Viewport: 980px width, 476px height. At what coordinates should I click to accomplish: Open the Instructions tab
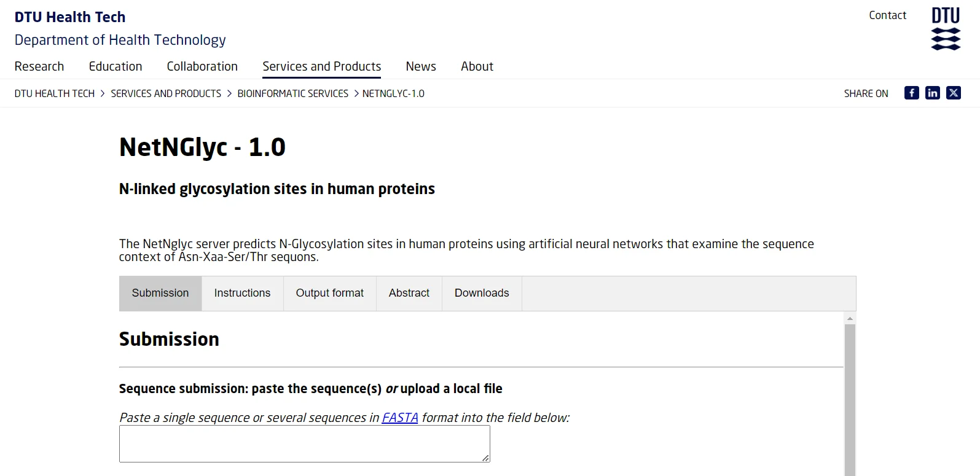(242, 293)
